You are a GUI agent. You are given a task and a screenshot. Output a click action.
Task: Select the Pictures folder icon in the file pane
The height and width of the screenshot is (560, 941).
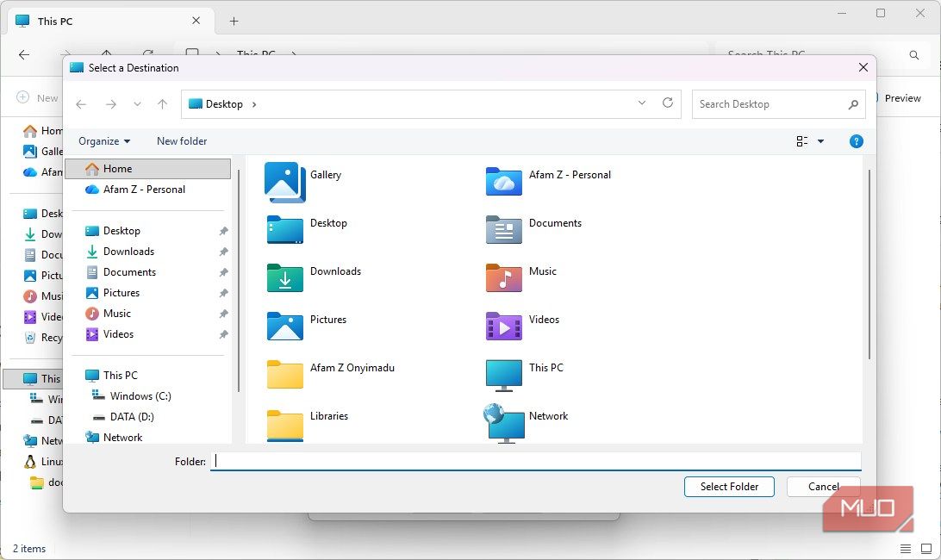285,326
